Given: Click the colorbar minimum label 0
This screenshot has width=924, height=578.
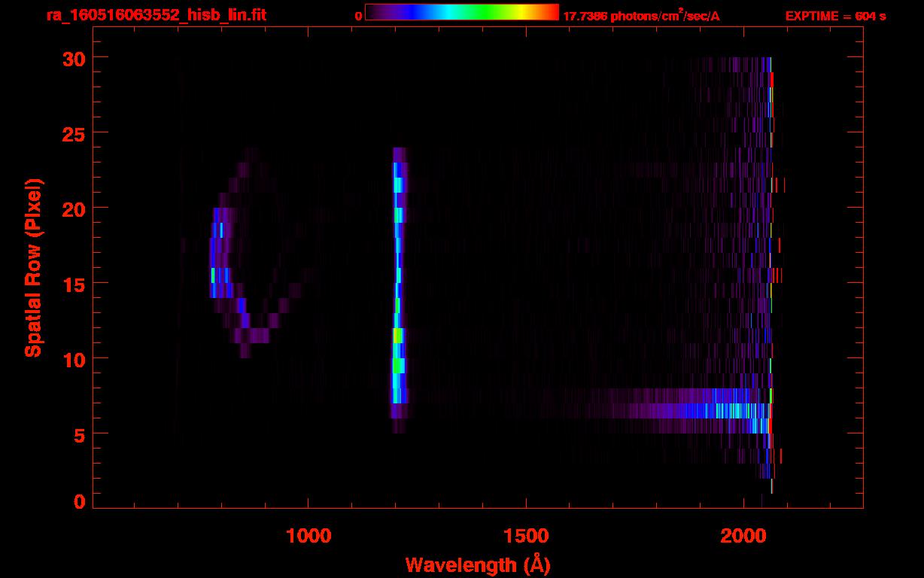Looking at the screenshot, I should pyautogui.click(x=358, y=16).
